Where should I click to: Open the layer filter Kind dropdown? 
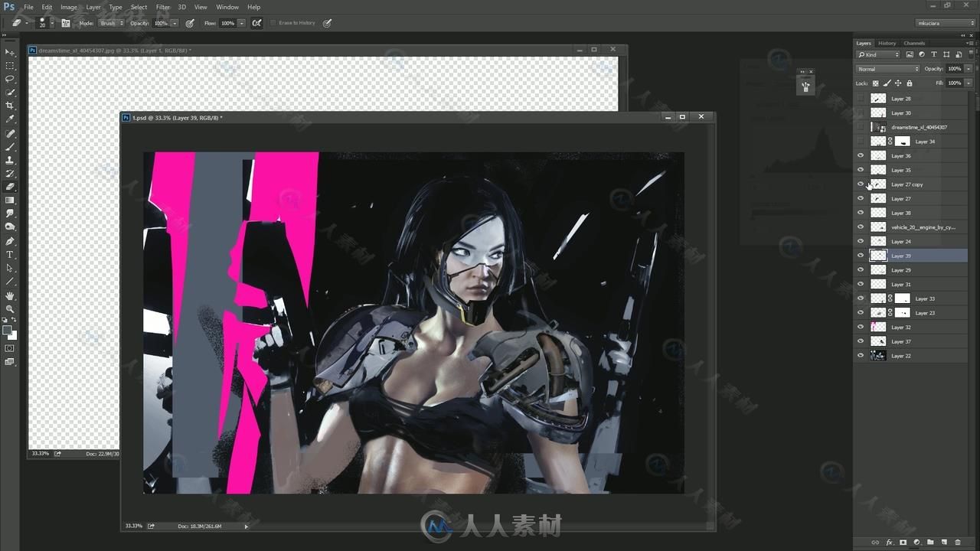[879, 54]
